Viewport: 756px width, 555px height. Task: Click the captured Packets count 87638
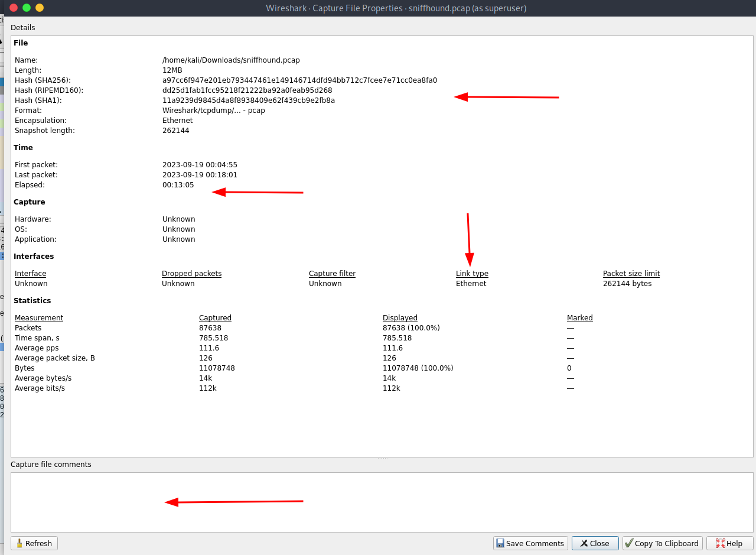pyautogui.click(x=210, y=328)
